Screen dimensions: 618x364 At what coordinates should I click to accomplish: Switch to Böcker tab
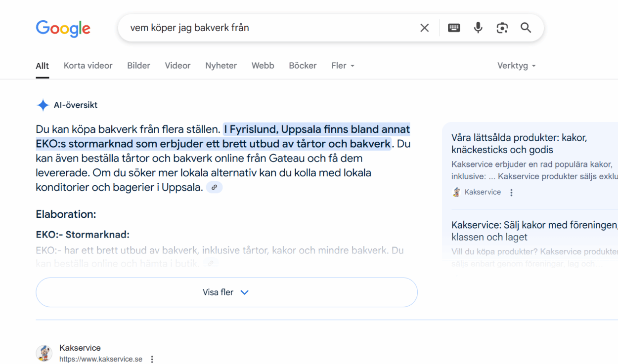tap(303, 66)
